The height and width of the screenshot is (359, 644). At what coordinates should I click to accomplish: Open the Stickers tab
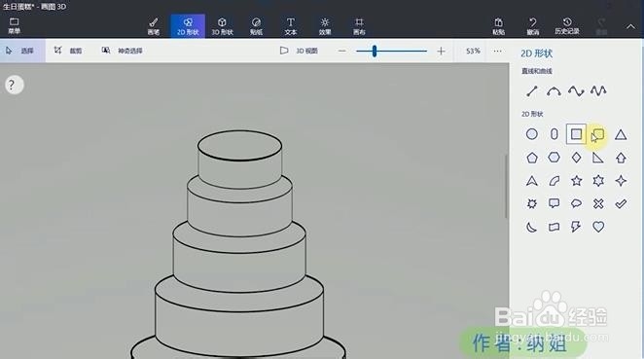point(256,26)
